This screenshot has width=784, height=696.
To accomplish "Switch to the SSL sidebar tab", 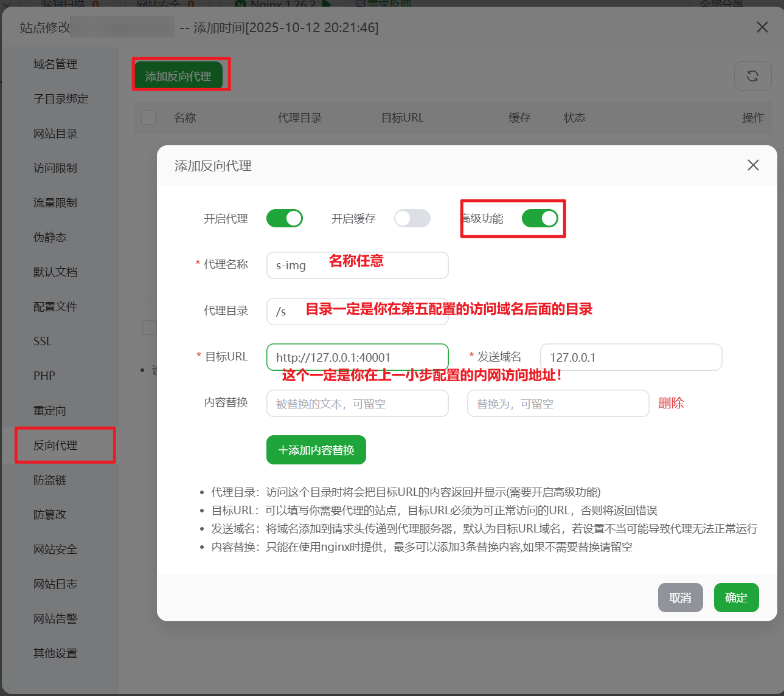I will tap(43, 342).
